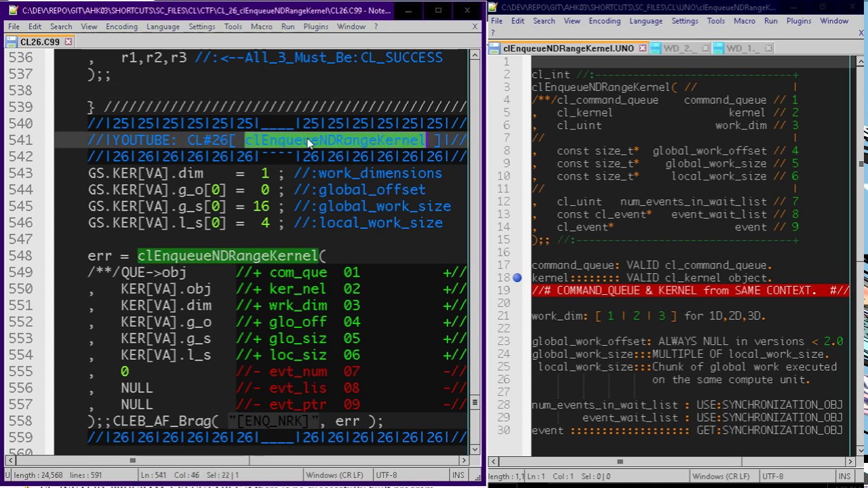Open Window menu in the left window
The width and height of the screenshot is (868, 488).
[x=351, y=26]
